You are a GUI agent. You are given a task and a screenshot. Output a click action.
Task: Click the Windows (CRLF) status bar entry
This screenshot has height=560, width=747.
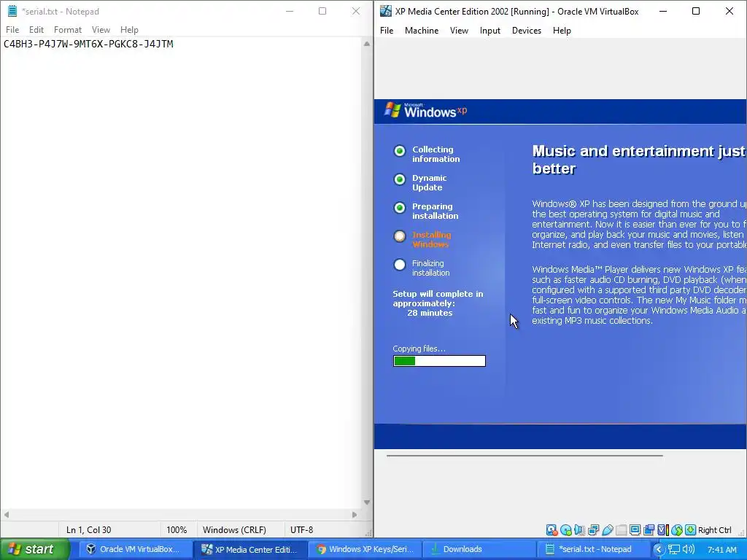point(234,529)
